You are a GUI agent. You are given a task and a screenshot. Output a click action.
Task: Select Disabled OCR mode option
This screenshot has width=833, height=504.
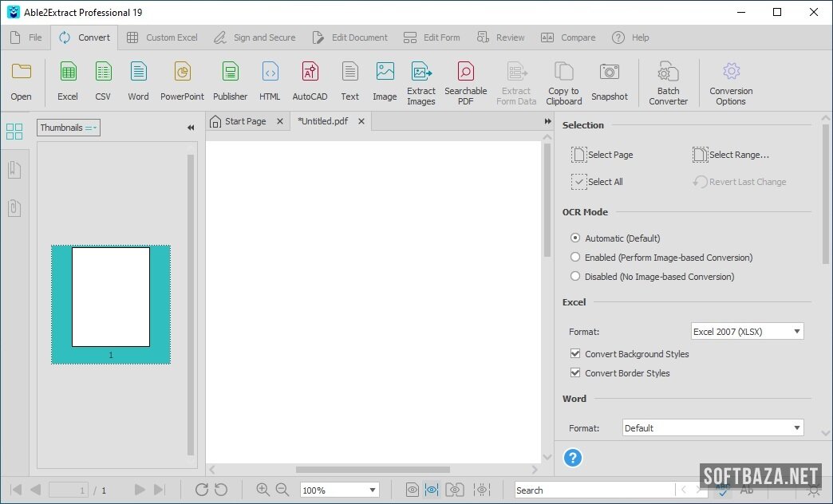(x=575, y=277)
